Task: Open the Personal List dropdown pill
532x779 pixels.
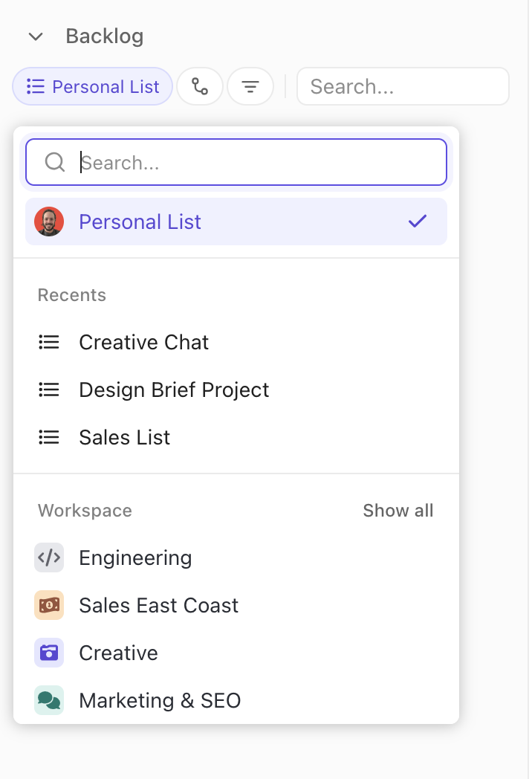Action: tap(93, 87)
